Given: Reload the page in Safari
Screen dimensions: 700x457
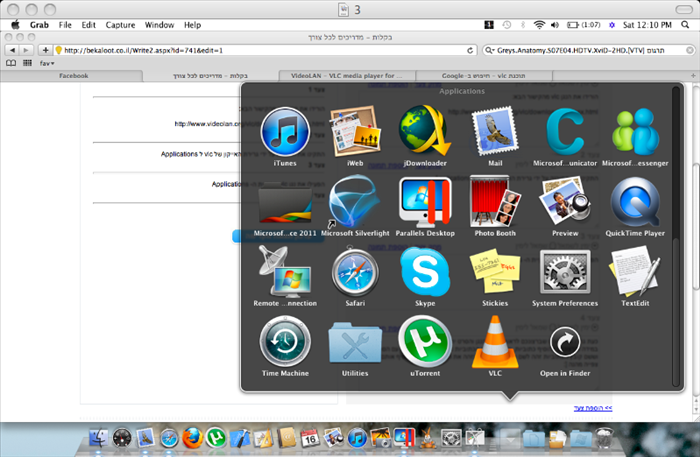Looking at the screenshot, I should [x=470, y=50].
